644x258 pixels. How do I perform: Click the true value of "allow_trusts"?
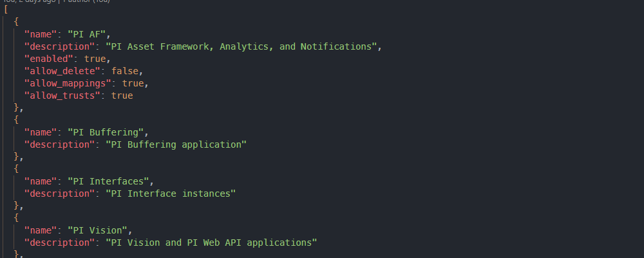(x=122, y=95)
